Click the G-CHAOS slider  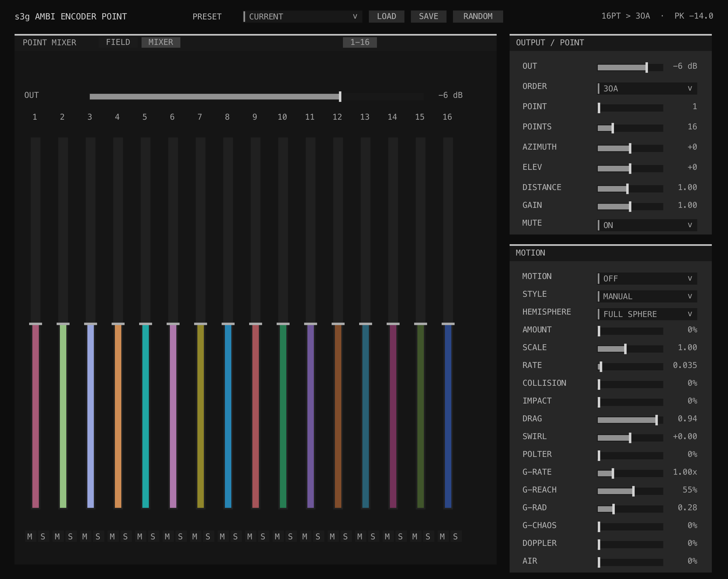(x=630, y=527)
